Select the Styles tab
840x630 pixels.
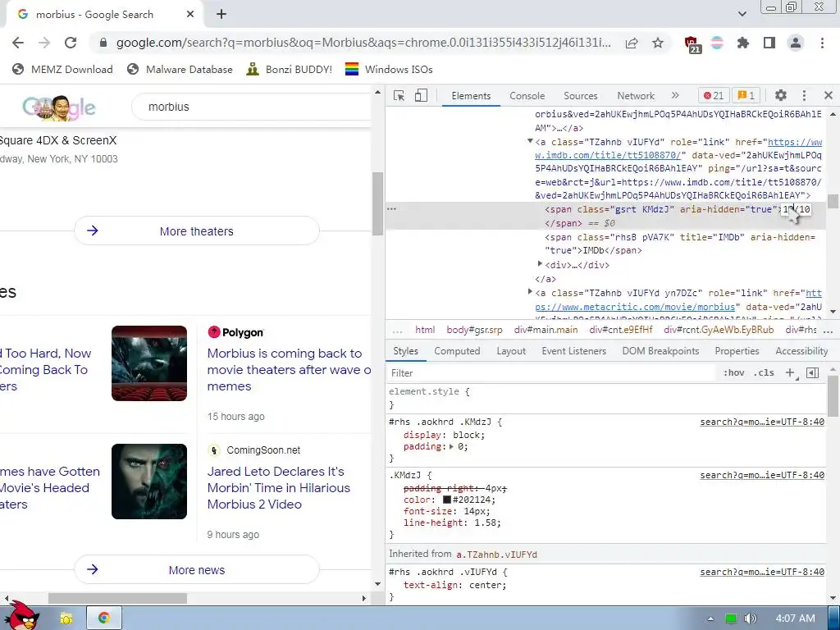405,351
